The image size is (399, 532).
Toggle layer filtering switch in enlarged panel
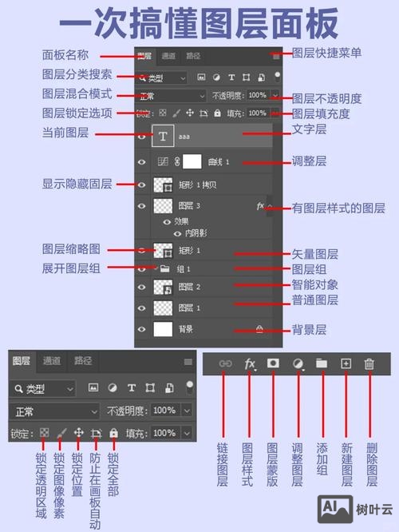190,387
